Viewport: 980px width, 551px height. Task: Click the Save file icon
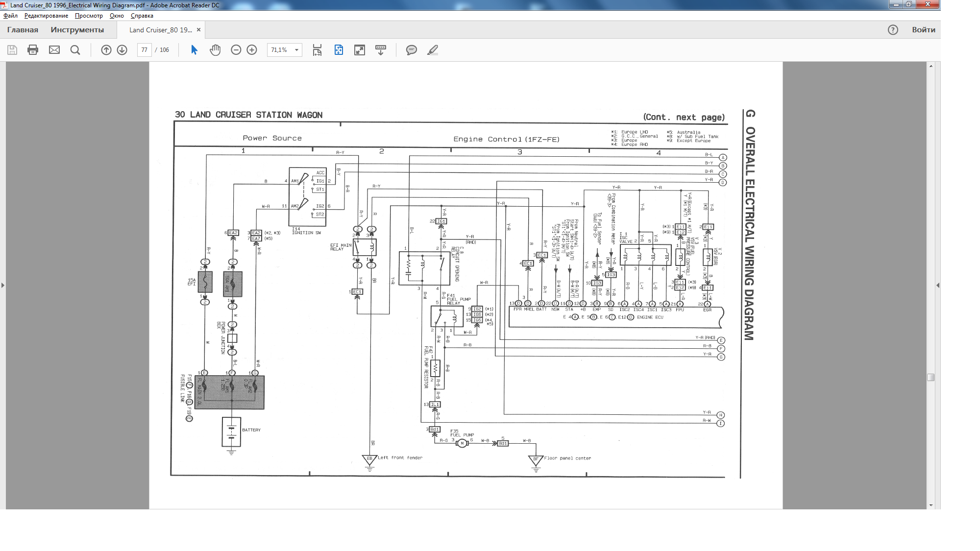coord(12,50)
